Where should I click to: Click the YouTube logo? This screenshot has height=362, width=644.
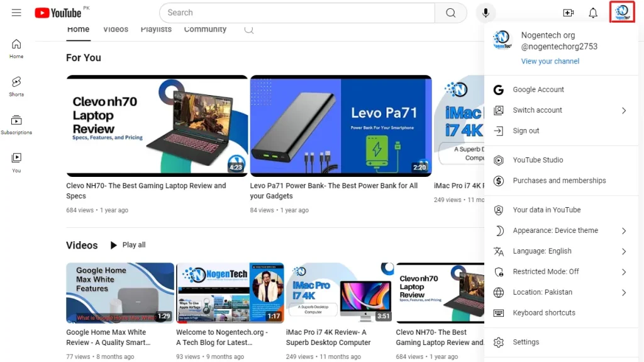tap(58, 13)
